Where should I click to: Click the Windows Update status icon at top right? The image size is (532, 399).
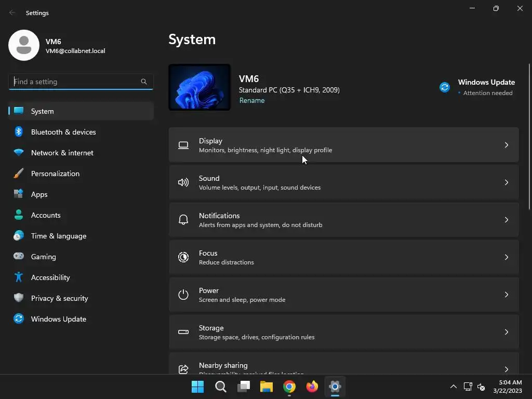(x=445, y=87)
